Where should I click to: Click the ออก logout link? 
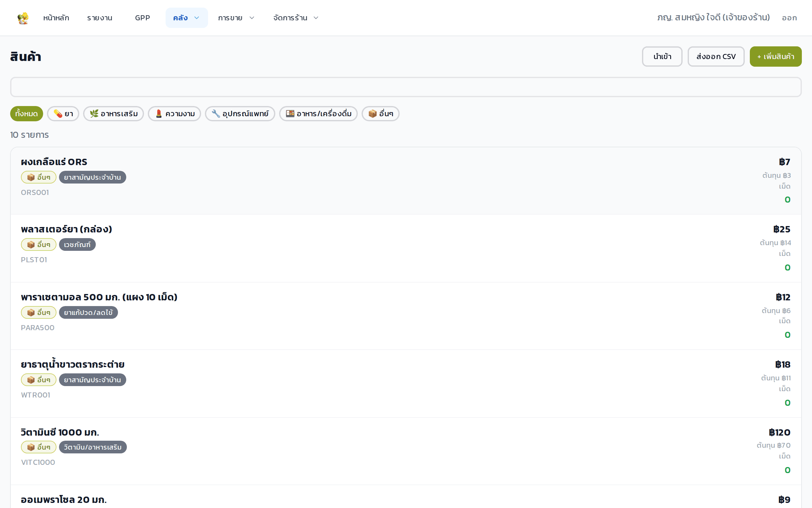(789, 18)
